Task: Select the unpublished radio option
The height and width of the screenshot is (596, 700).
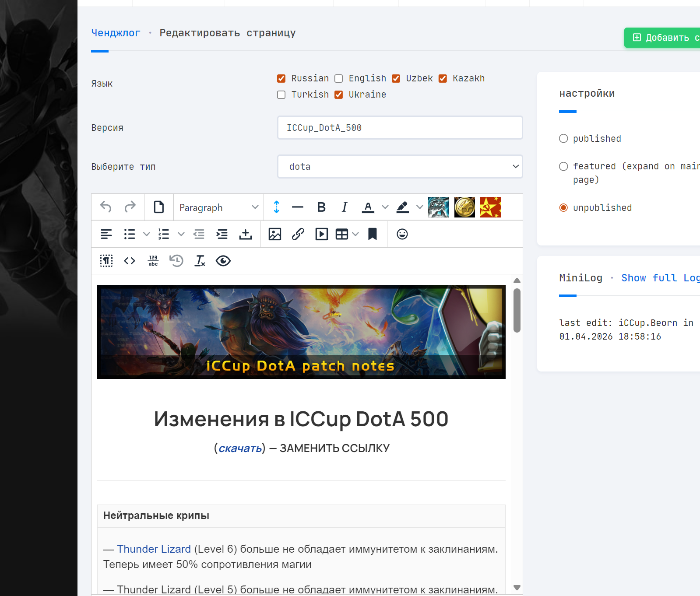Action: tap(564, 208)
